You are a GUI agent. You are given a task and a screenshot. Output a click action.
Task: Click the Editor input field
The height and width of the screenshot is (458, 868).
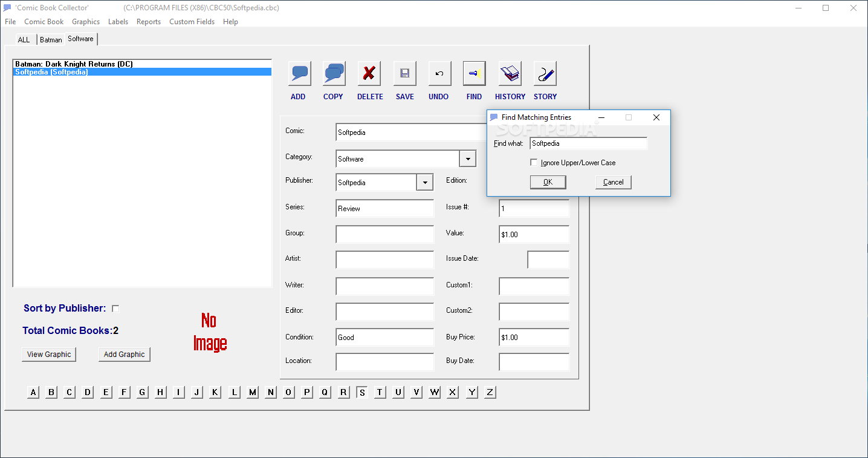[385, 312]
